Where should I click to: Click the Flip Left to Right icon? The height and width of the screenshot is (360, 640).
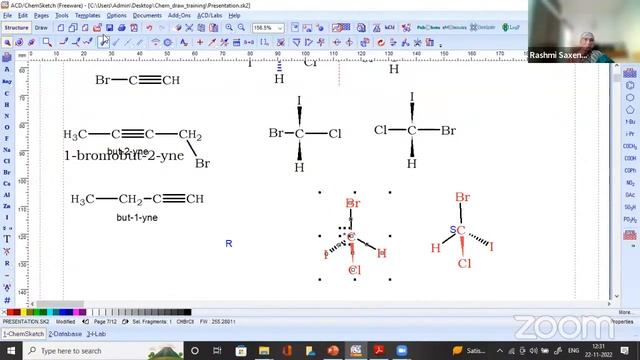tap(349, 42)
